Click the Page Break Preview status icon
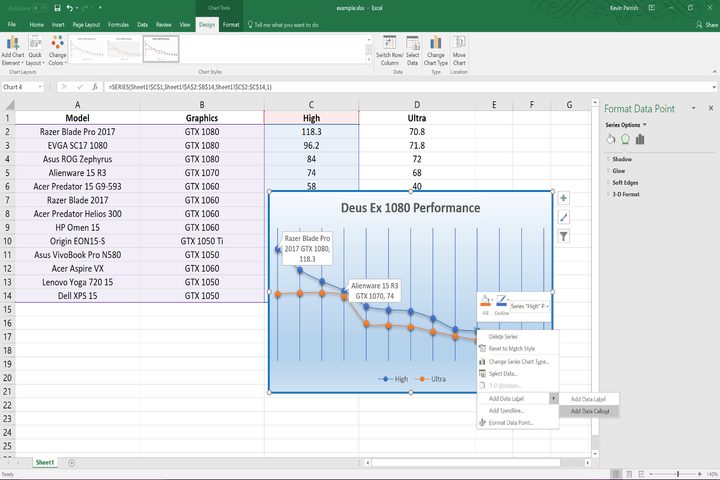The width and height of the screenshot is (720, 480). pyautogui.click(x=641, y=474)
